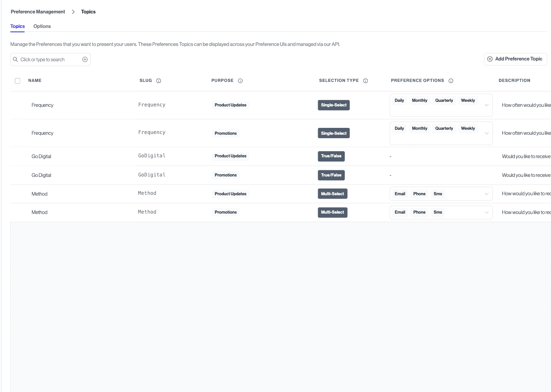Click the Email chip in Method Product Updates row
The height and width of the screenshot is (392, 551).
pos(400,194)
